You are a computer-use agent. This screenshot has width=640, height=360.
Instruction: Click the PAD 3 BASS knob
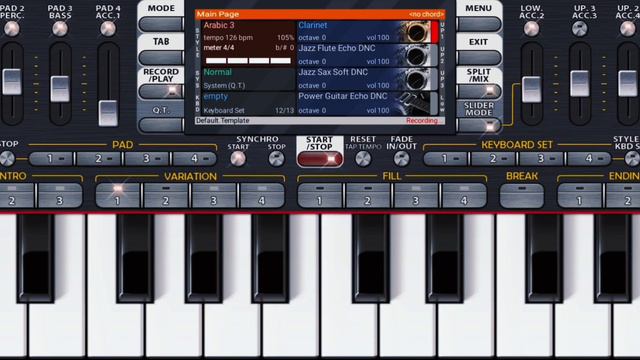(x=60, y=29)
